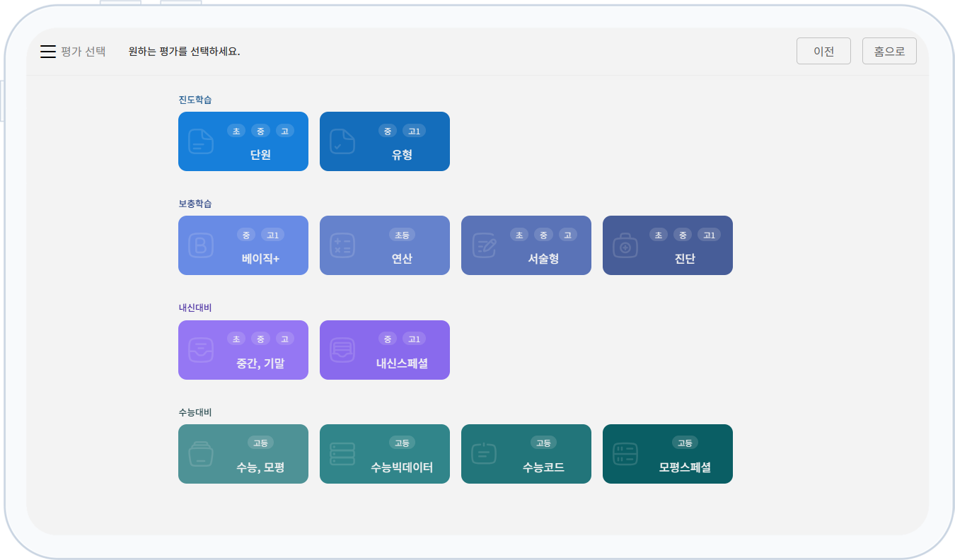This screenshot has width=955, height=560.
Task: Click the pencil note icon on 서술형 card
Action: (485, 245)
